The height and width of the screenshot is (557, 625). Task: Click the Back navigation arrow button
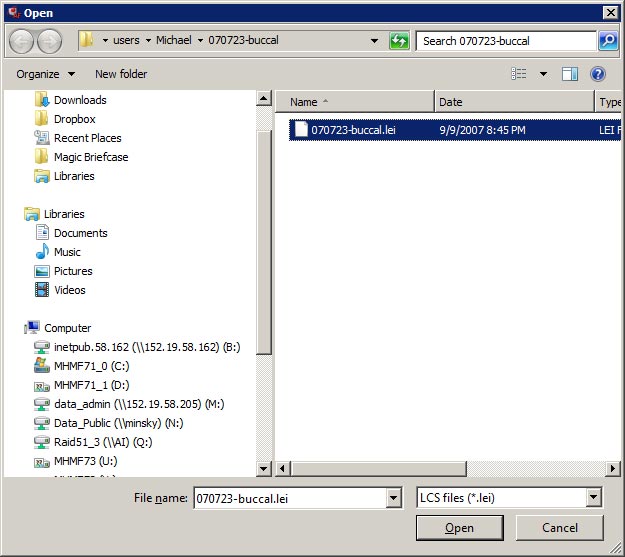(21, 41)
